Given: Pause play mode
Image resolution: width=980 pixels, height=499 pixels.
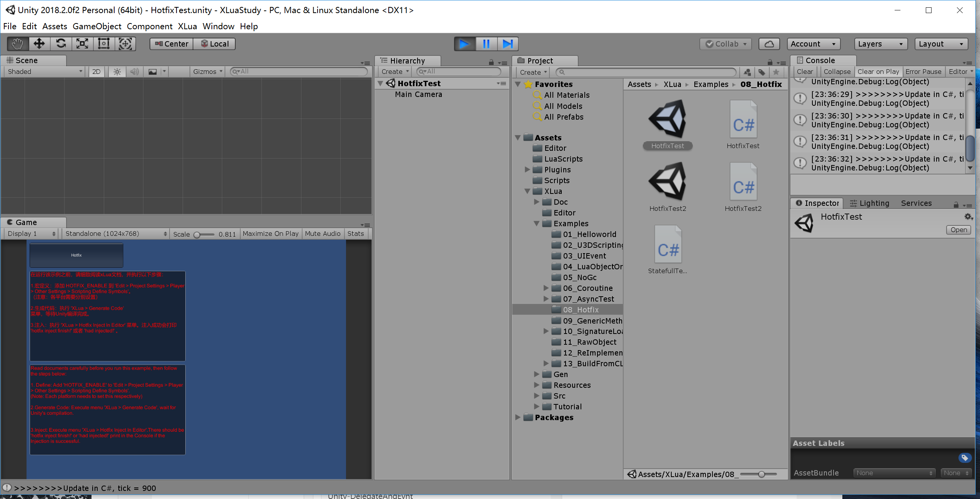Looking at the screenshot, I should 486,43.
